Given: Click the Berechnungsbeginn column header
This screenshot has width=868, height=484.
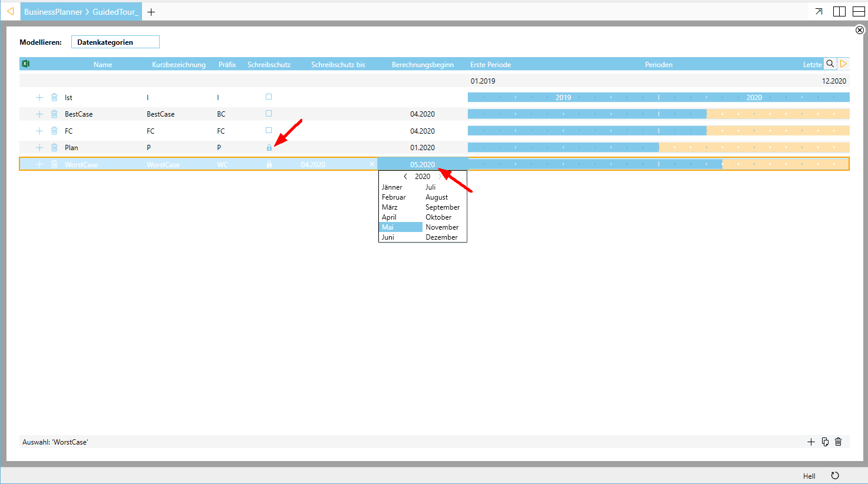Looking at the screenshot, I should 423,65.
